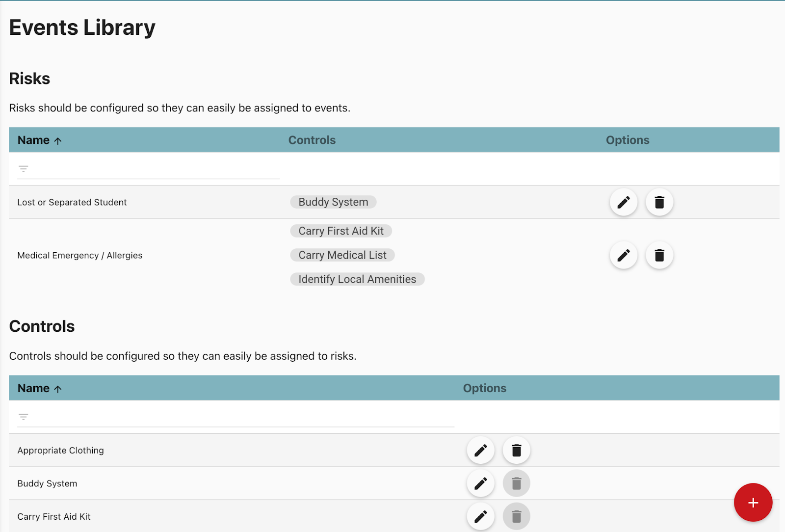Edit the Carry First Aid Kit control
Viewport: 785px width, 532px height.
480,516
